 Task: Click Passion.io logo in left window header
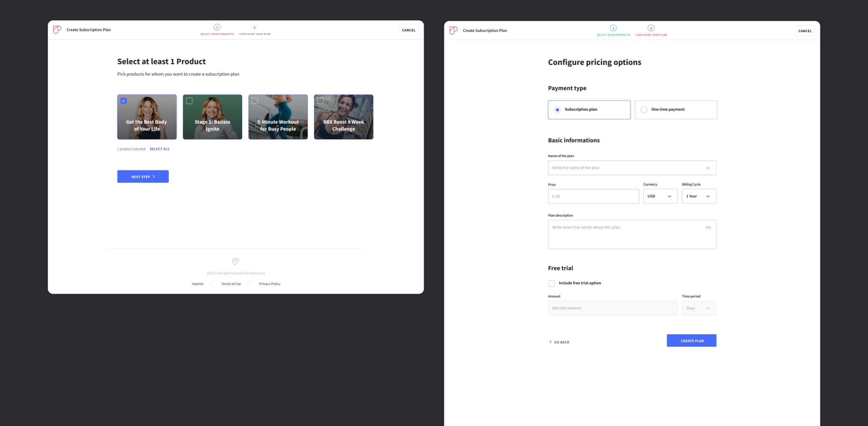57,29
